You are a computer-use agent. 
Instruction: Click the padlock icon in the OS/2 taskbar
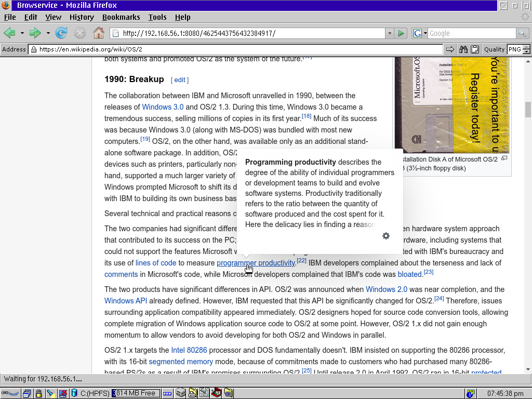coord(38,393)
